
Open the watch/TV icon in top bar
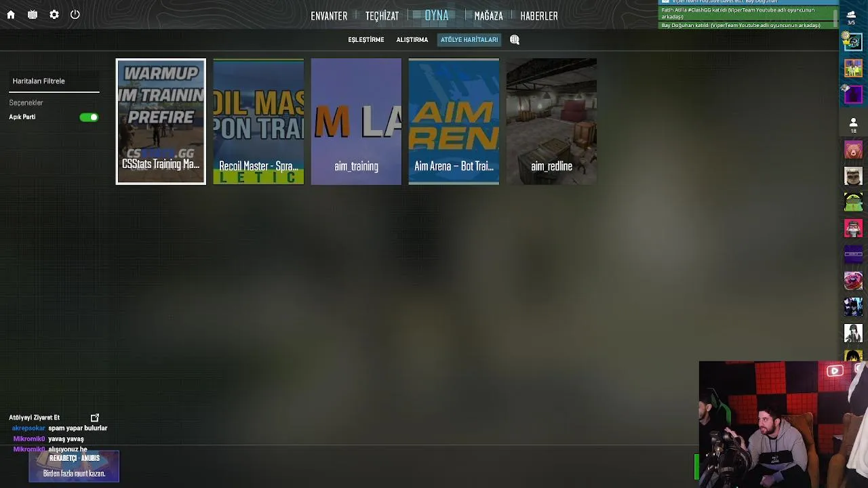[x=33, y=14]
